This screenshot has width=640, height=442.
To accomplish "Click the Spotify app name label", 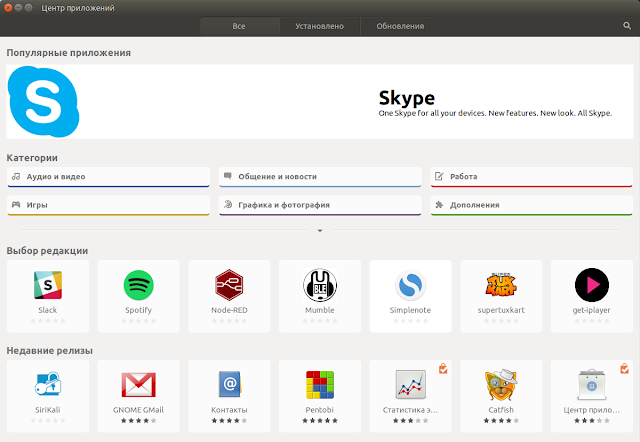I will pos(138,310).
